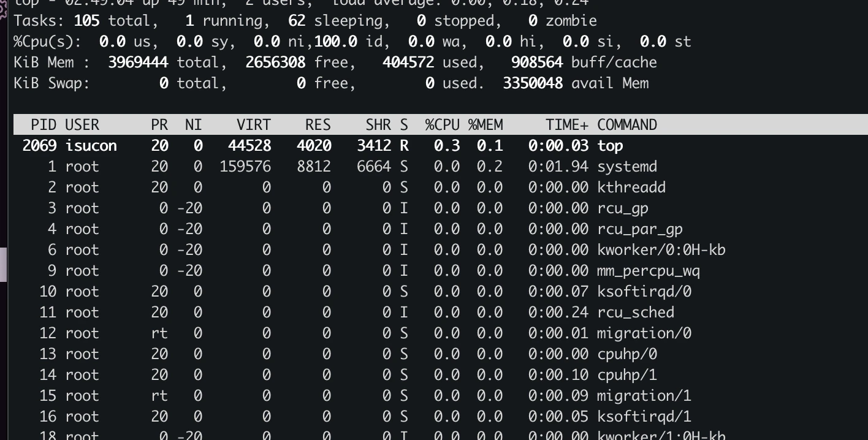Click PID 2069 in the process list
The width and height of the screenshot is (868, 440).
tap(39, 146)
